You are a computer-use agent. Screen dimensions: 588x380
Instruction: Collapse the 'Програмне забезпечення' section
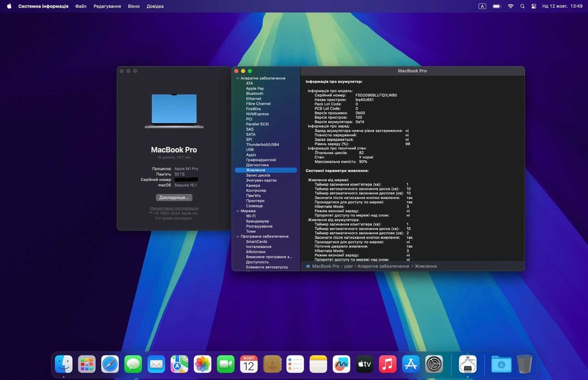[x=238, y=236]
